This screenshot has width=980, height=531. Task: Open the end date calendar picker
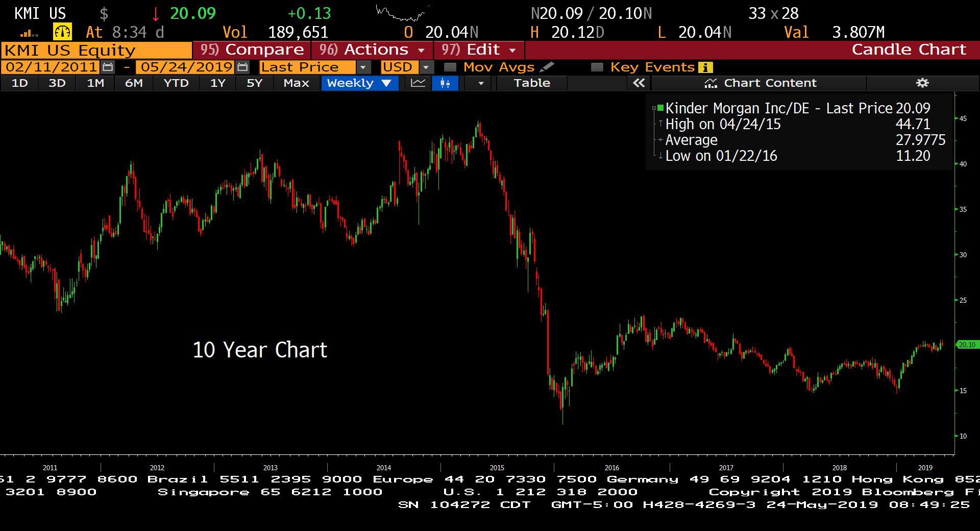(x=243, y=67)
